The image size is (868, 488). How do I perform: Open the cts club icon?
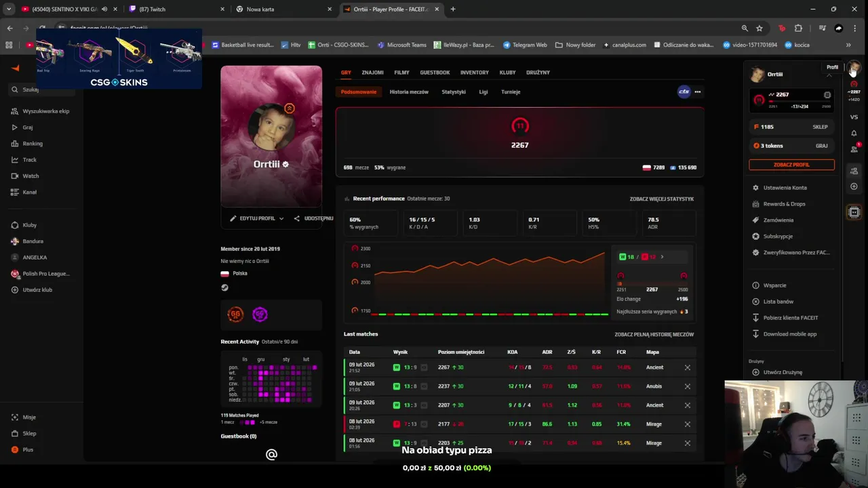pos(684,91)
